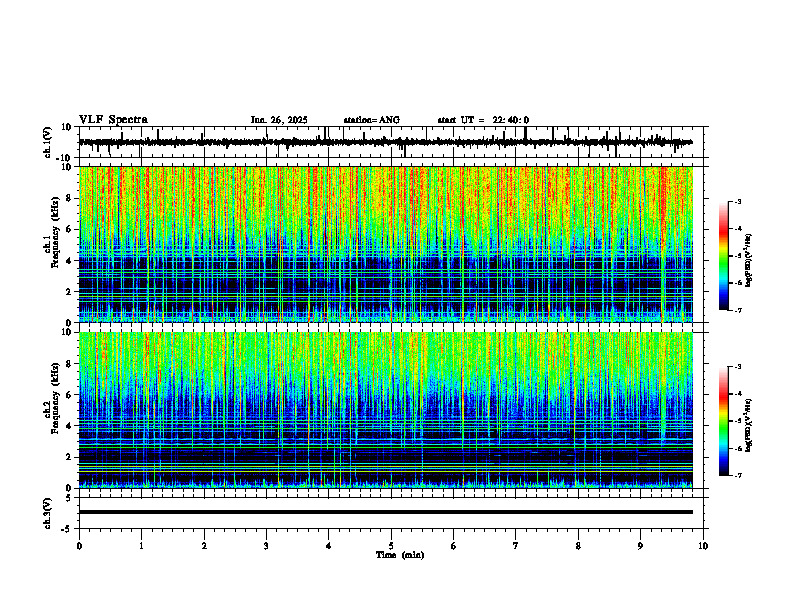This screenshot has width=792, height=612.
Task: Click the "ch.3(V)" axis label
Action: (47, 514)
